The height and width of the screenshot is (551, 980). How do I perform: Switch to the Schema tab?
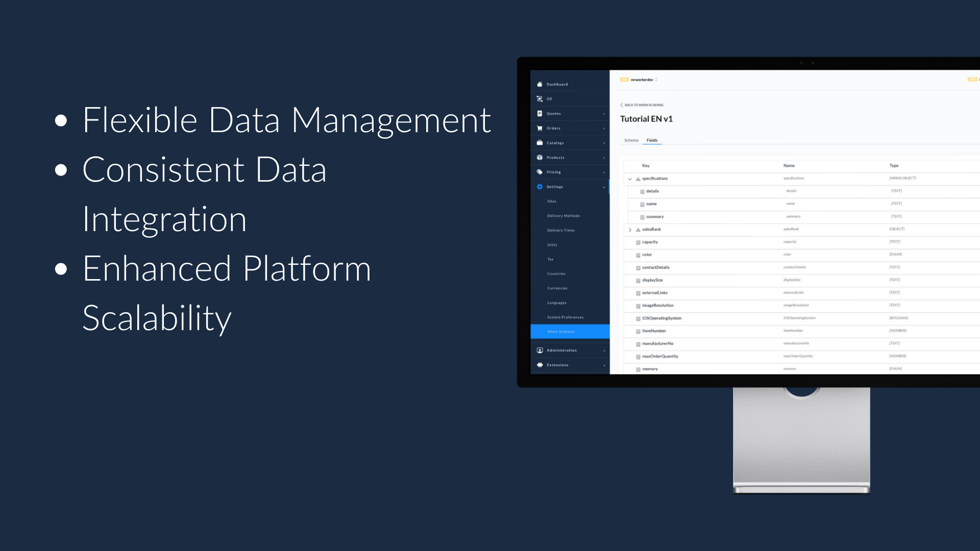pos(631,140)
